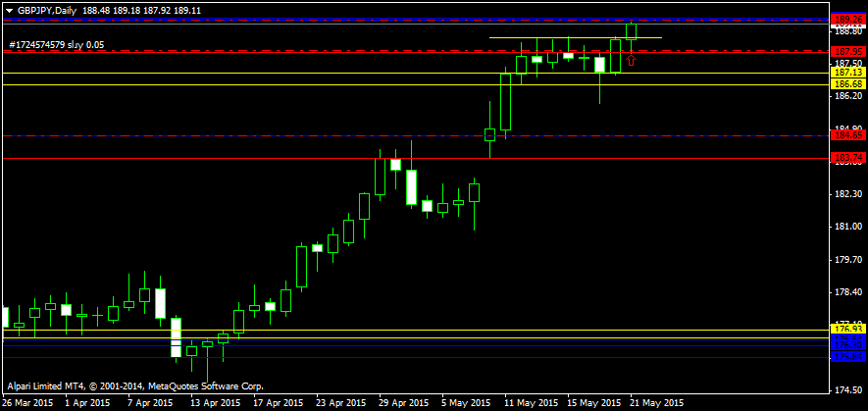Click the chart menu triangle beside GBPJPY

tap(9, 11)
